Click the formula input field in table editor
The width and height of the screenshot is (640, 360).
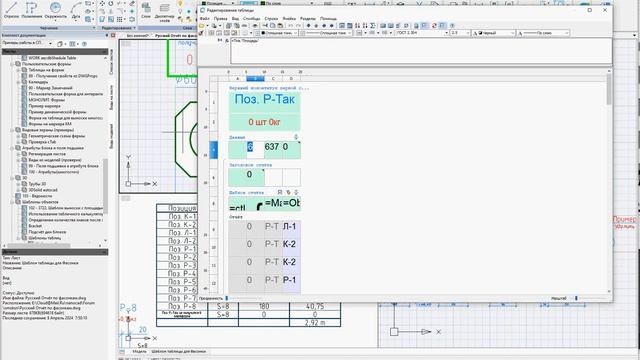coord(420,51)
